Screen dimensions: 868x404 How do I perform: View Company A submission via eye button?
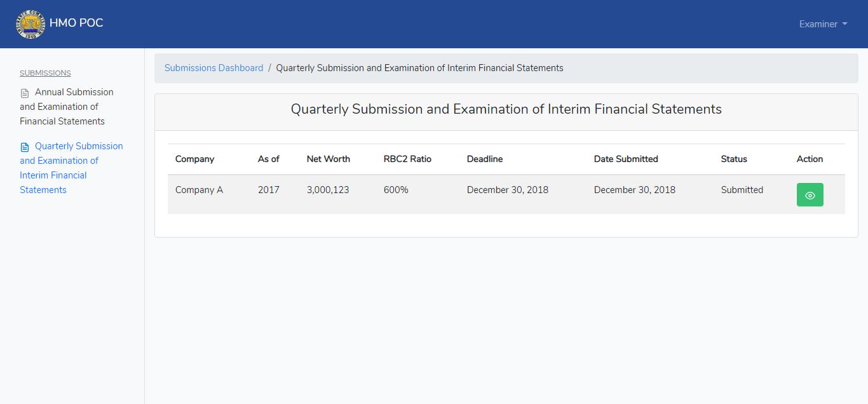point(810,195)
